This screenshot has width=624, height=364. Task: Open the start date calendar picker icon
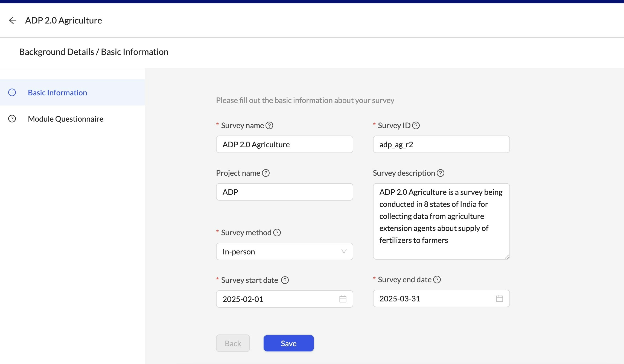click(343, 299)
